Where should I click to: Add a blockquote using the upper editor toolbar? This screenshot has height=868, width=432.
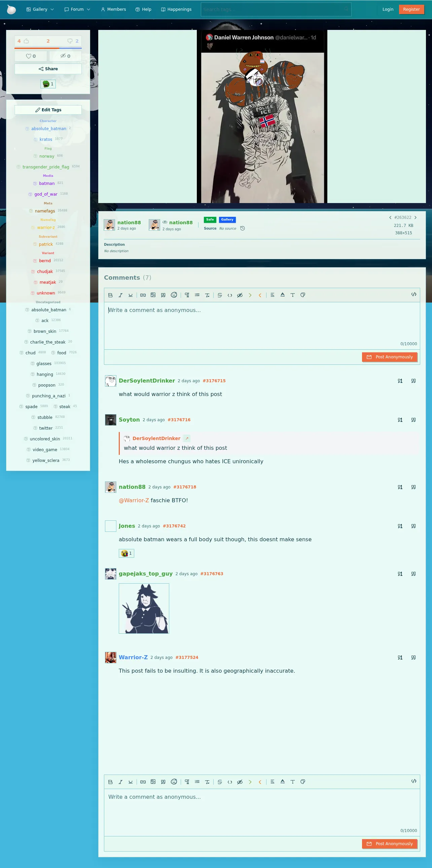click(163, 295)
